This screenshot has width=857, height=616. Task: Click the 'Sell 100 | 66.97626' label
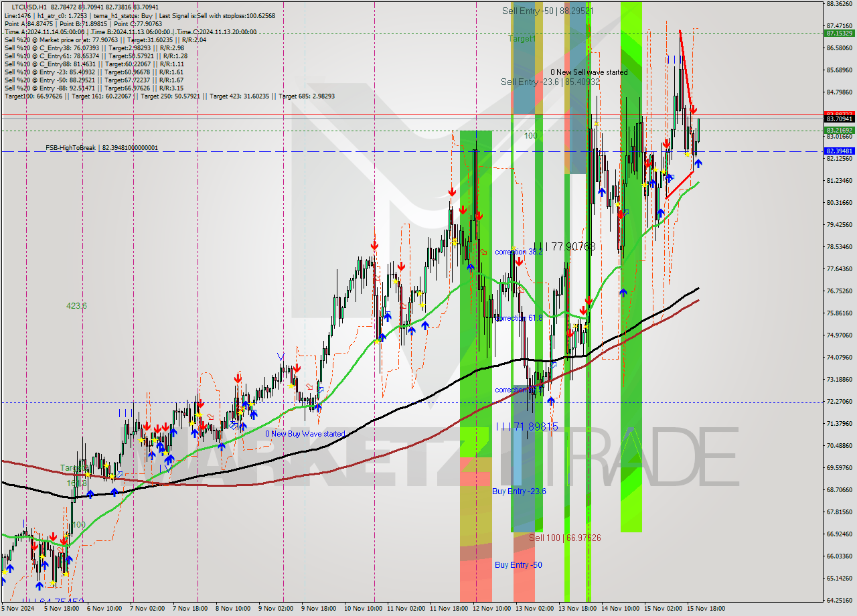565,538
